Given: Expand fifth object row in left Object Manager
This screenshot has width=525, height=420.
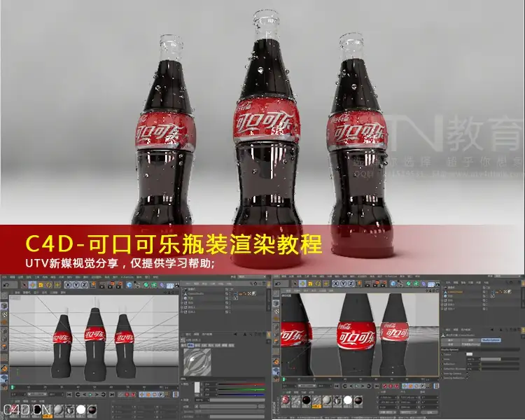Looking at the screenshot, I should (x=182, y=307).
